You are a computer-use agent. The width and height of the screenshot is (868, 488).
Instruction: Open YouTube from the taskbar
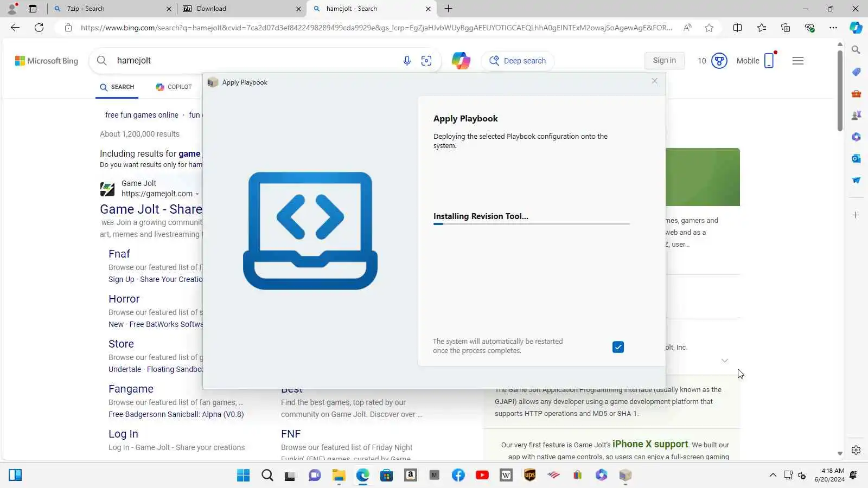point(482,476)
